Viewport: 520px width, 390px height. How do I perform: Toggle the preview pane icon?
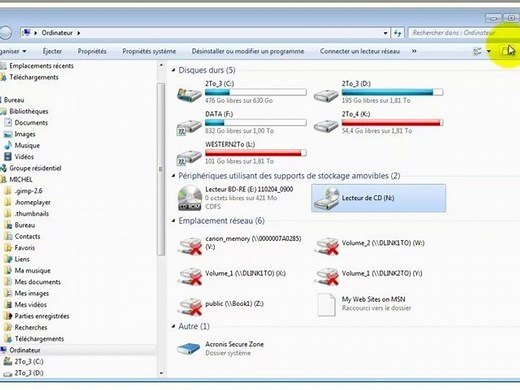point(507,51)
